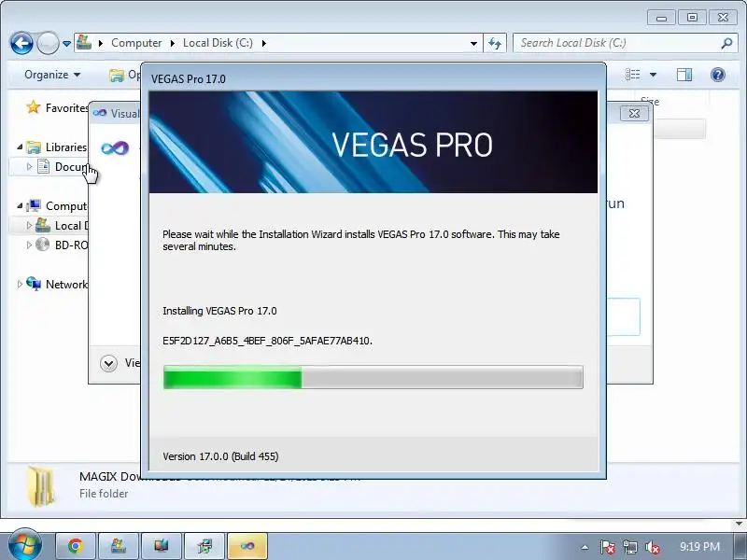Viewport: 747px width, 560px height.
Task: Open Google Chrome from taskbar
Action: pos(76,546)
